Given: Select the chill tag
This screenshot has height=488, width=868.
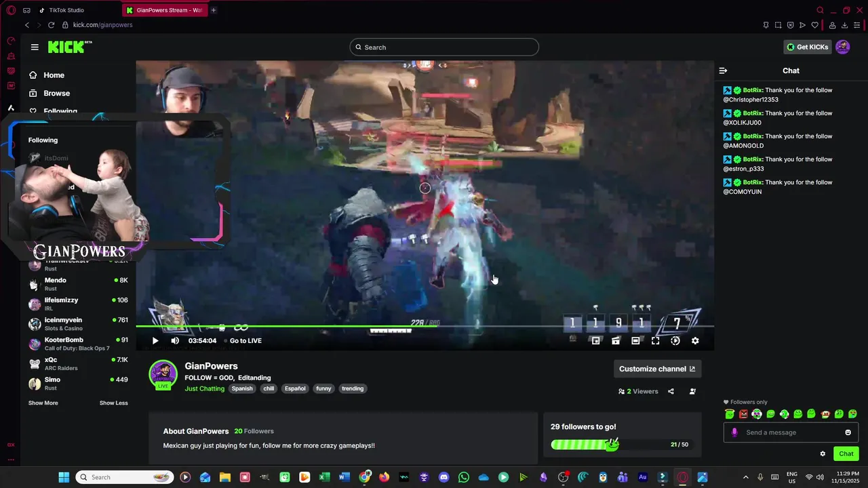Looking at the screenshot, I should click(269, 389).
